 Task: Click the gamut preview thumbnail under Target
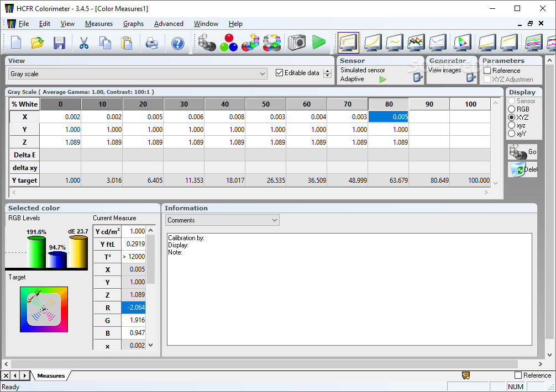click(x=44, y=310)
